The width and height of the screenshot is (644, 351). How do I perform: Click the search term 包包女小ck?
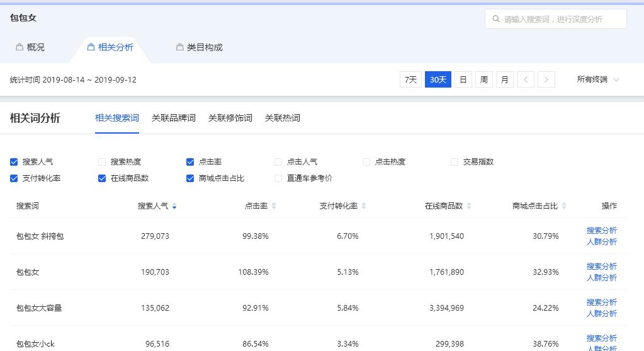(x=35, y=344)
